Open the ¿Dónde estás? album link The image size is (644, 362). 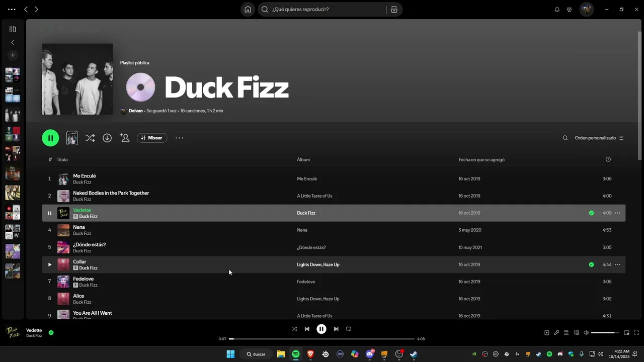pyautogui.click(x=311, y=247)
